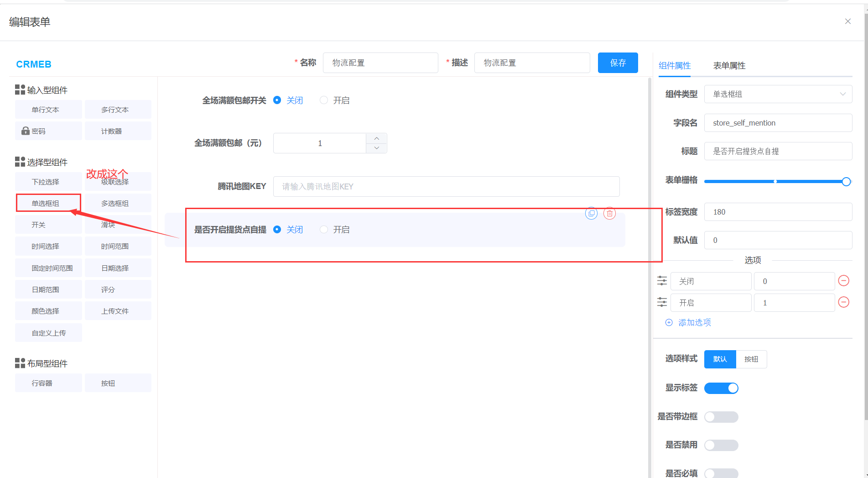Toggle the 是否禁用 switch
Screen dimensions: 868x478
721,445
